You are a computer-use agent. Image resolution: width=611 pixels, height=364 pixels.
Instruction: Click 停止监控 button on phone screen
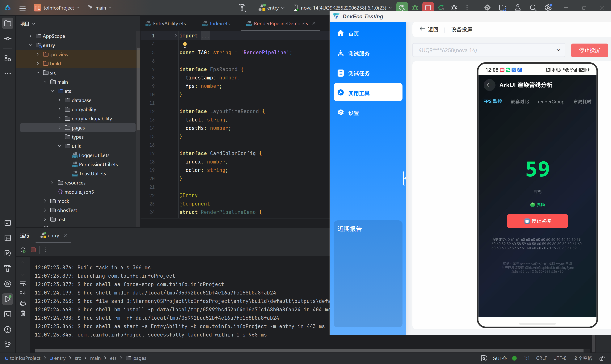[537, 221]
